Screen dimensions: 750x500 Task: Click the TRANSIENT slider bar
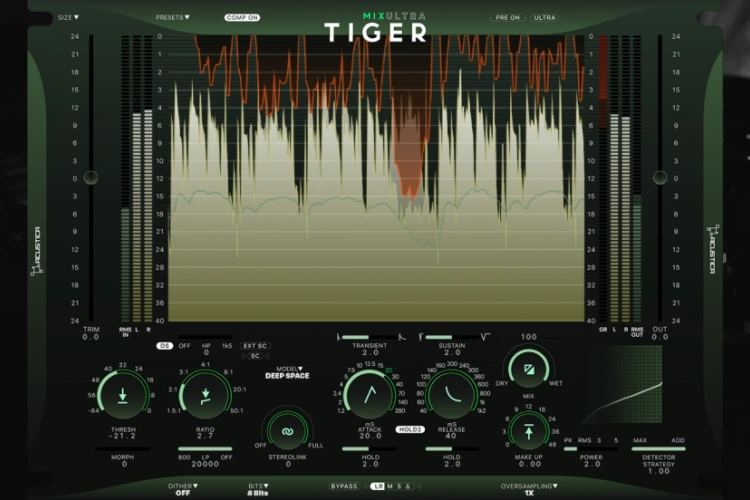tap(369, 337)
